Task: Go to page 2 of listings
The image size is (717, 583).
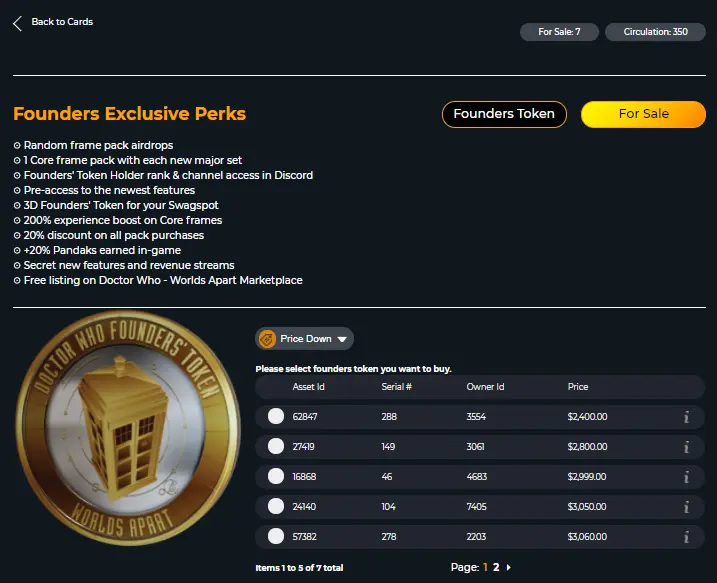Action: (496, 567)
